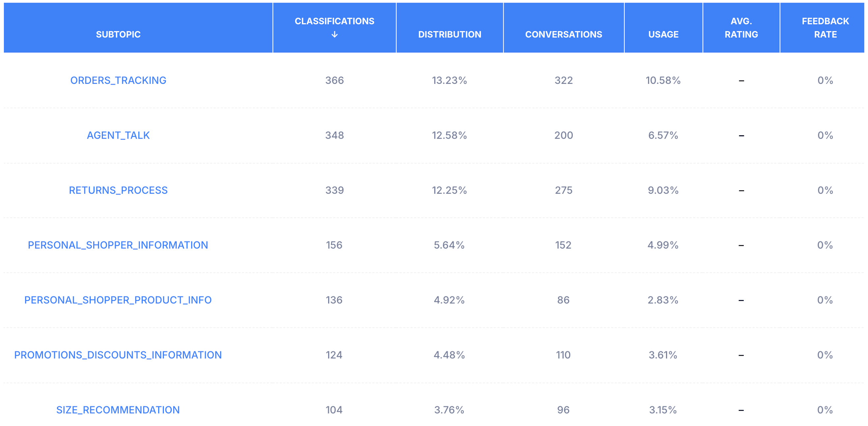Open the PROMOTIONS_DISCOUNTS_INFORMATION subtopic link

pyautogui.click(x=118, y=355)
